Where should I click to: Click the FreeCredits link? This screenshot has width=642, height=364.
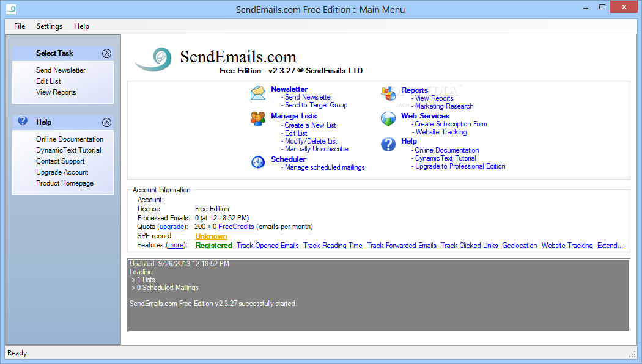point(236,227)
